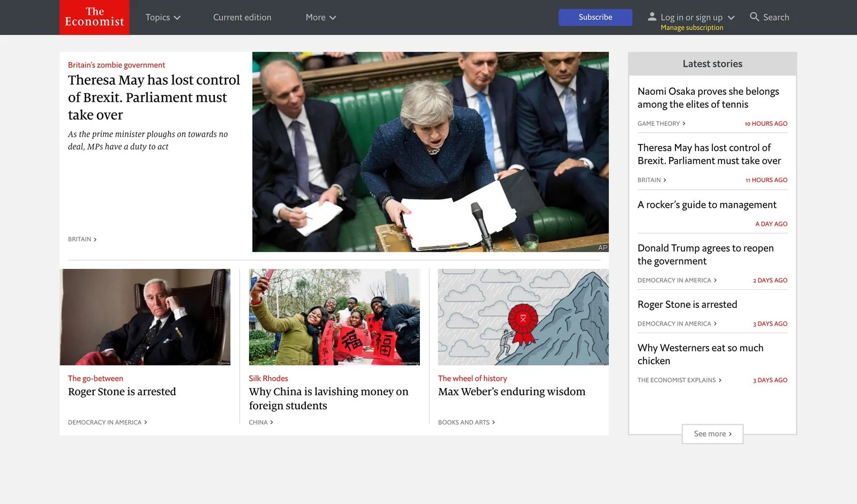Open Roger Stone is arrested in Latest stories

[x=687, y=304]
